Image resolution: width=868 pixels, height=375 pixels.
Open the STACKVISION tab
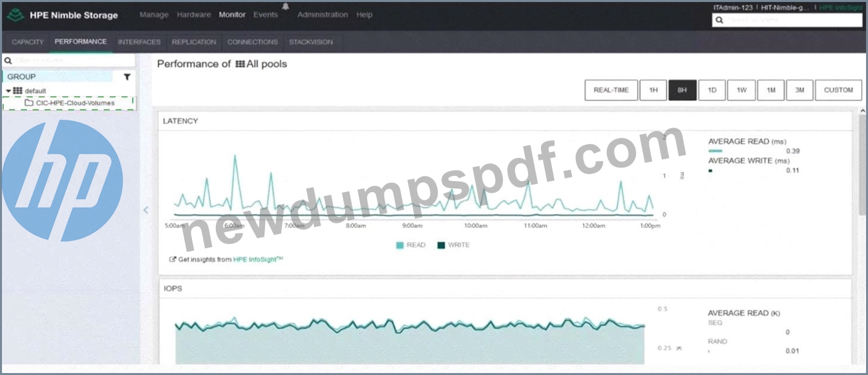311,42
